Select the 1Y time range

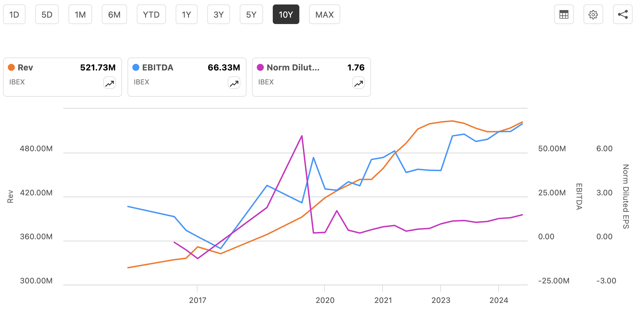[x=186, y=14]
